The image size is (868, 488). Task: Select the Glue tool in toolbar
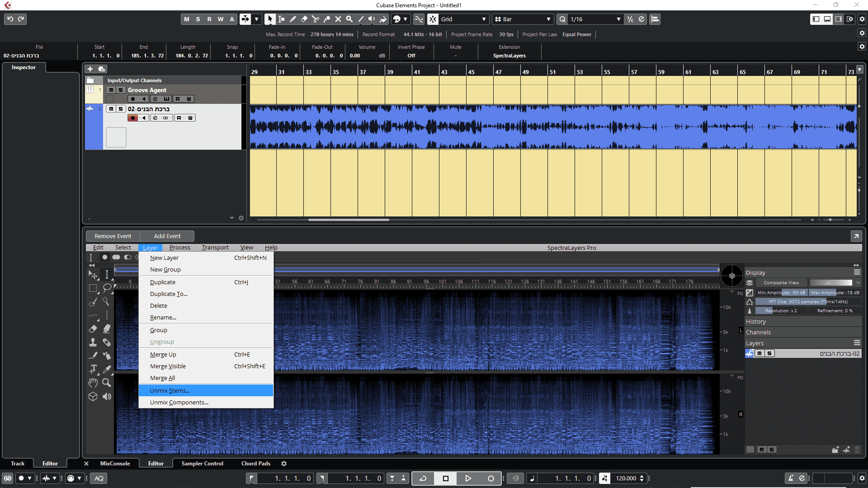coord(326,19)
